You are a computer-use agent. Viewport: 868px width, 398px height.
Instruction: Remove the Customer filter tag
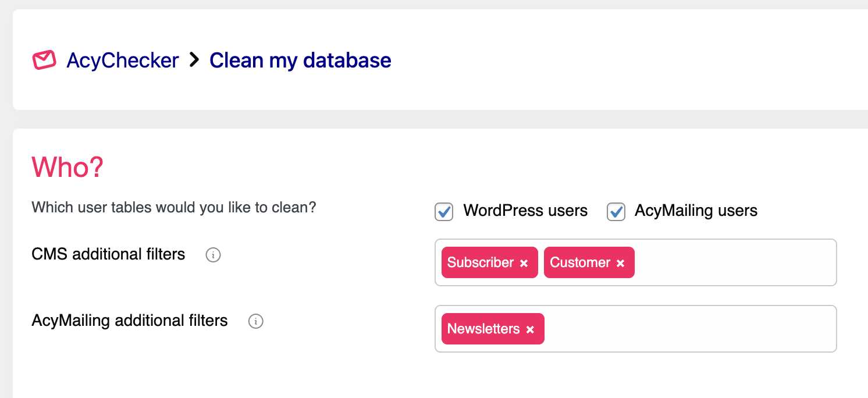click(x=620, y=263)
